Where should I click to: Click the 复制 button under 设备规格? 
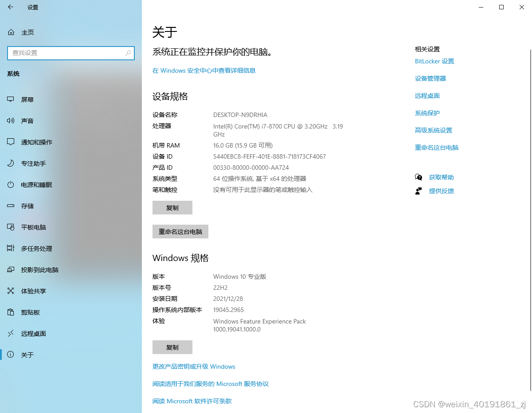click(x=172, y=207)
